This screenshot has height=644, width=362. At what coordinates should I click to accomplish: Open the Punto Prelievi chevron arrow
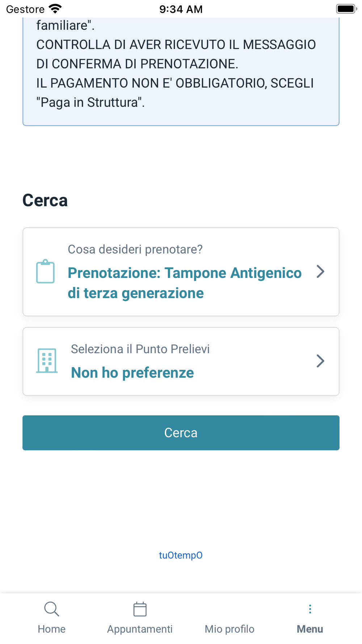[320, 361]
